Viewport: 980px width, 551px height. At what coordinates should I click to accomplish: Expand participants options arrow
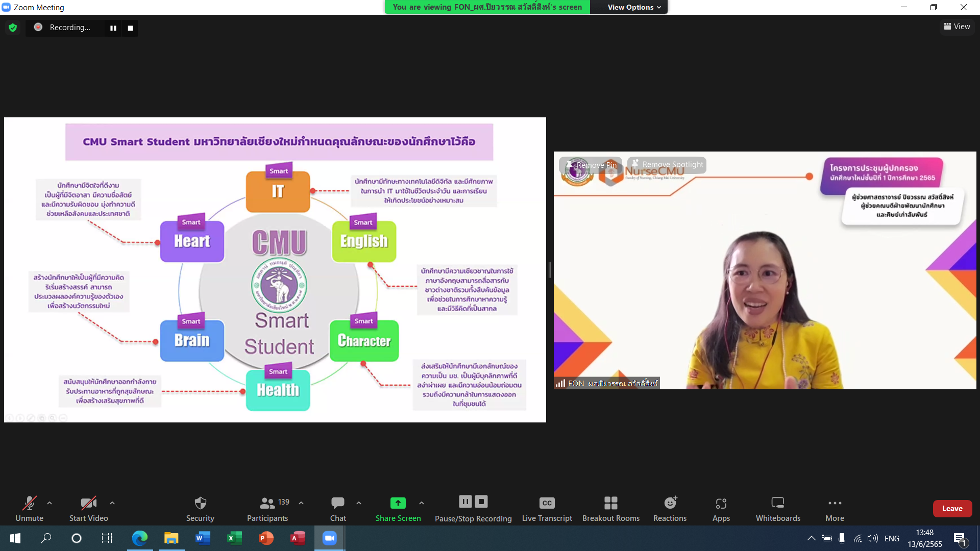coord(301,503)
